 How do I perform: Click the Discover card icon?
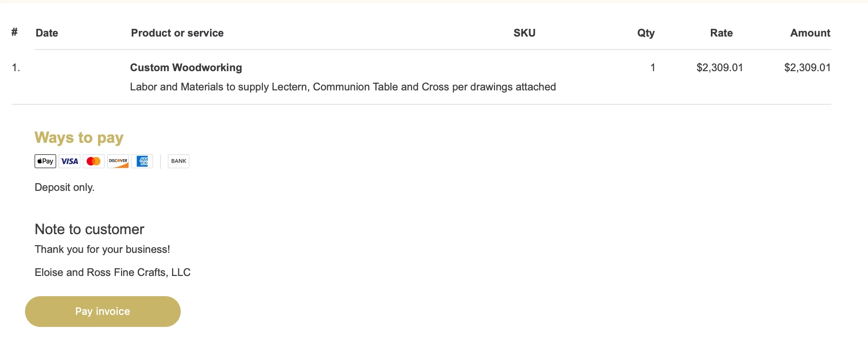pos(118,161)
